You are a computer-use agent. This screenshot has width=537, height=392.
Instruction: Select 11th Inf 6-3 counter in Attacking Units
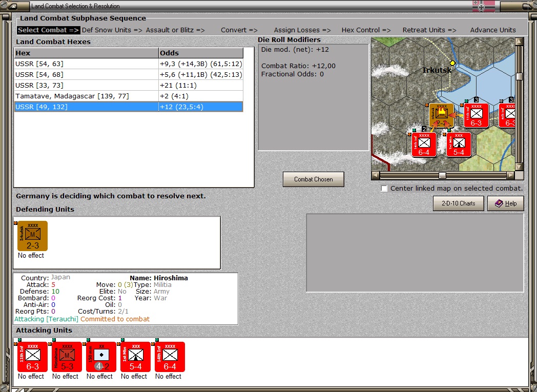click(32, 357)
